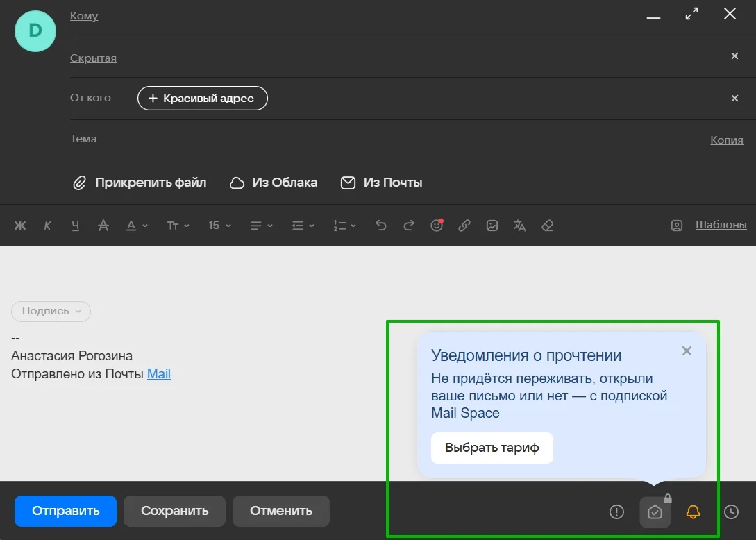
Task: Choose attachment Из Почты
Action: point(381,183)
